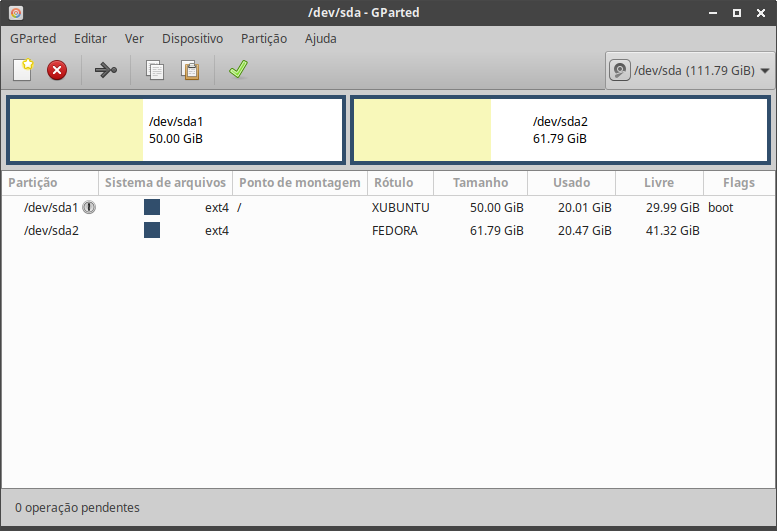Open the Partição menu

tap(264, 39)
